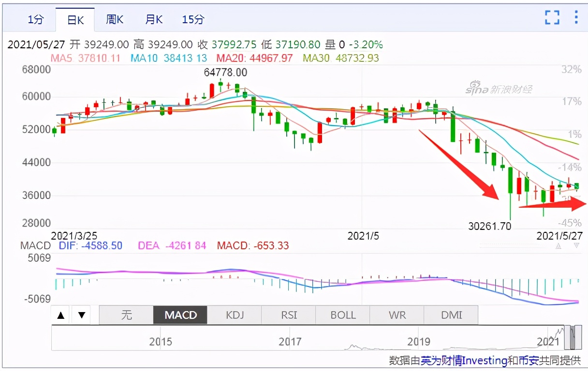Open fullscreen chart view icon

[552, 17]
